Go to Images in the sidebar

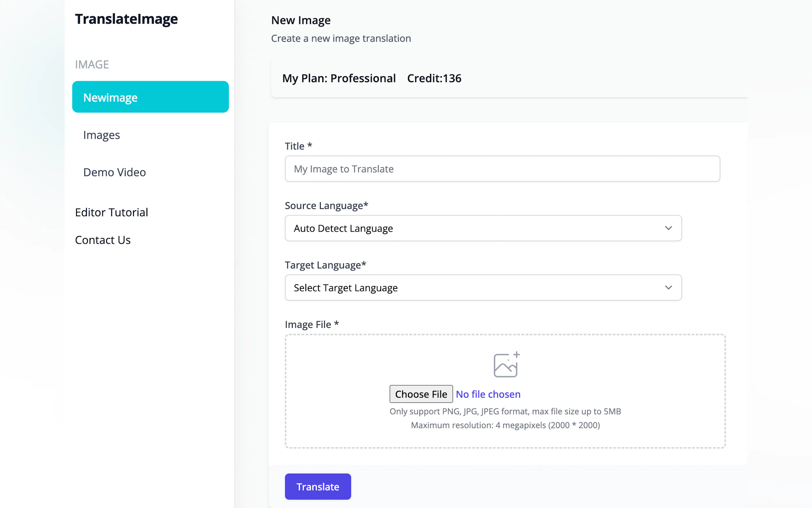[x=101, y=135]
